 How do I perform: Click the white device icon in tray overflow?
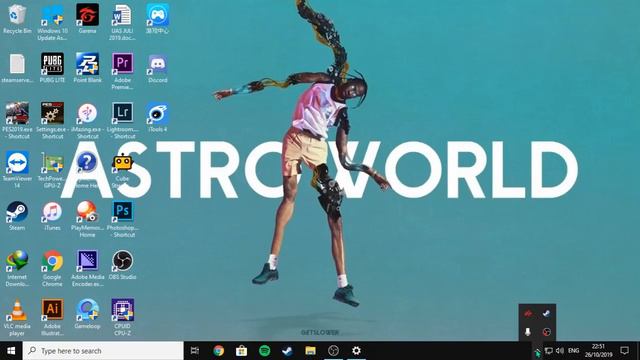tap(528, 332)
